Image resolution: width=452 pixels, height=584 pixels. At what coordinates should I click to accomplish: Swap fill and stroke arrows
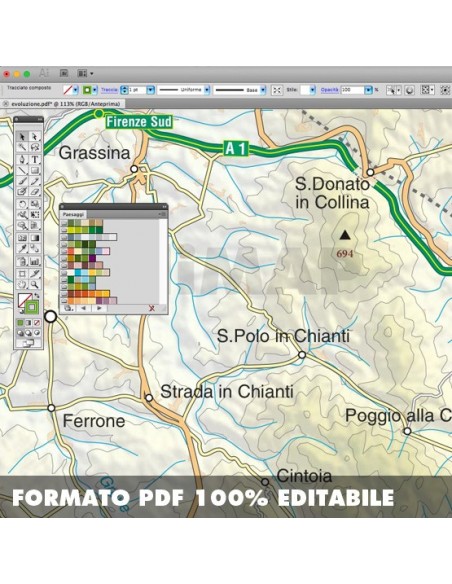click(36, 296)
